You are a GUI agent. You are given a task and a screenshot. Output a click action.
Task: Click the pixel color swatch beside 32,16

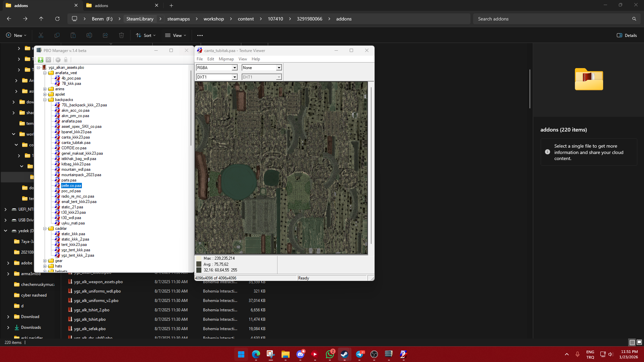point(199,270)
